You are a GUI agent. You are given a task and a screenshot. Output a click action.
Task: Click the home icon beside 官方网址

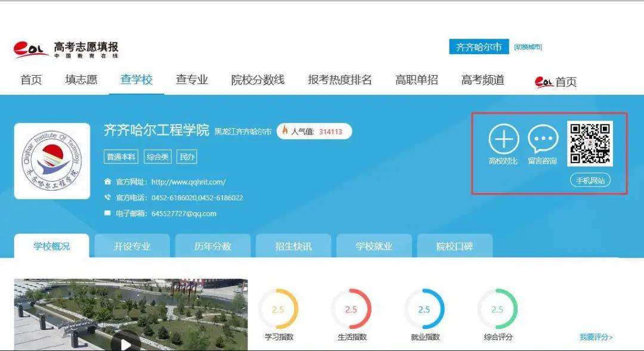(107, 182)
